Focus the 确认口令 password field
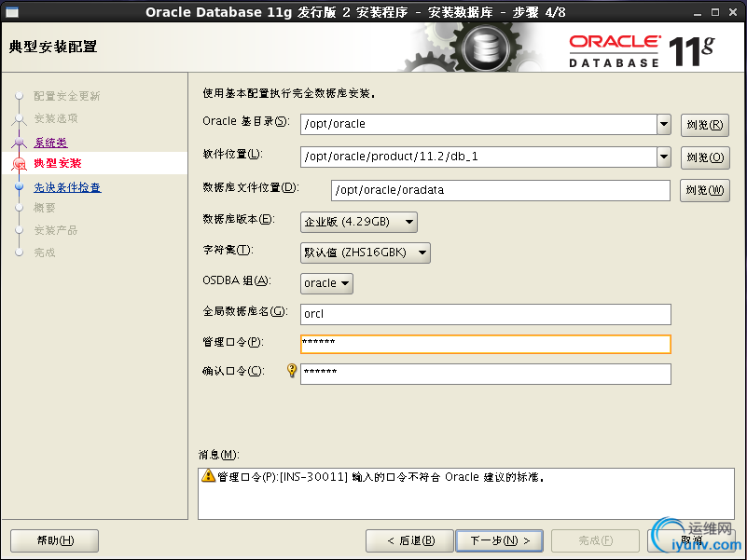 click(486, 374)
